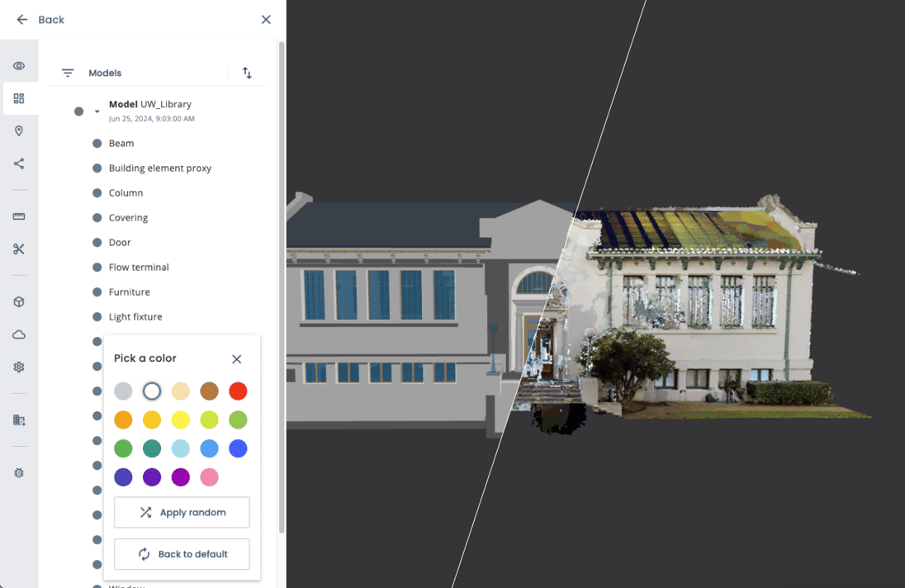Viewport: 905px width, 588px height.
Task: Open the eye visibility panel icon
Action: coord(19,66)
